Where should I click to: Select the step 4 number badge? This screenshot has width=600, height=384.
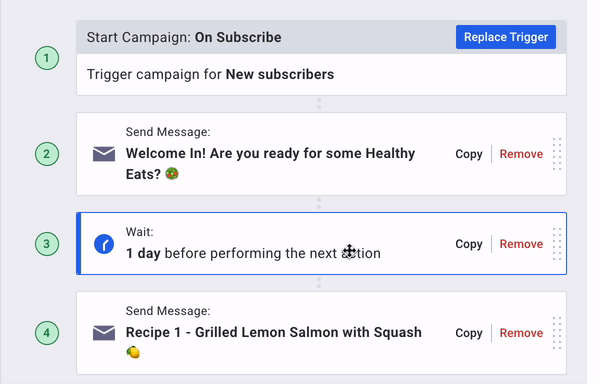47,333
